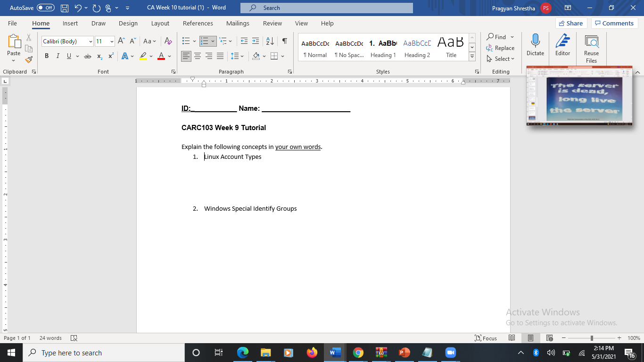The width and height of the screenshot is (644, 362).
Task: Switch to the Design tab
Action: 128,23
